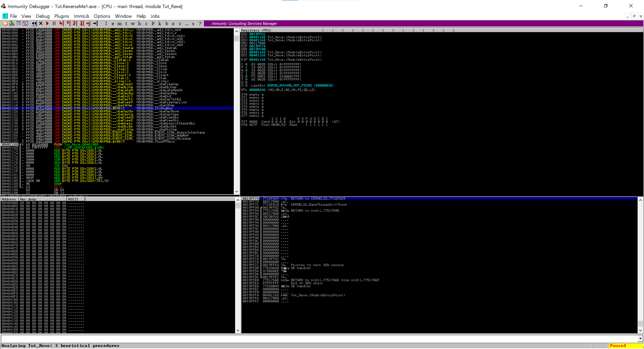The image size is (644, 349).
Task: Click the third toolbar window icon
Action: pos(18,23)
